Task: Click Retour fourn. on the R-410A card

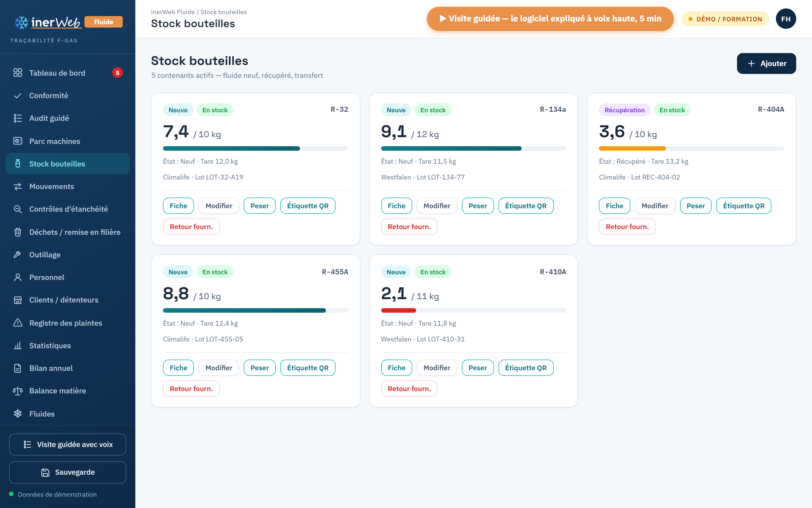Action: (409, 388)
